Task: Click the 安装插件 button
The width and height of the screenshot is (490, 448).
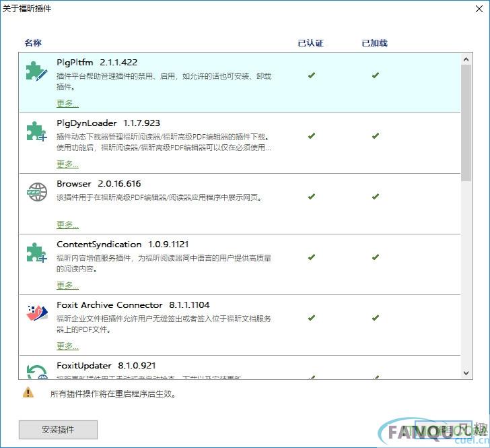Action: pos(58,430)
